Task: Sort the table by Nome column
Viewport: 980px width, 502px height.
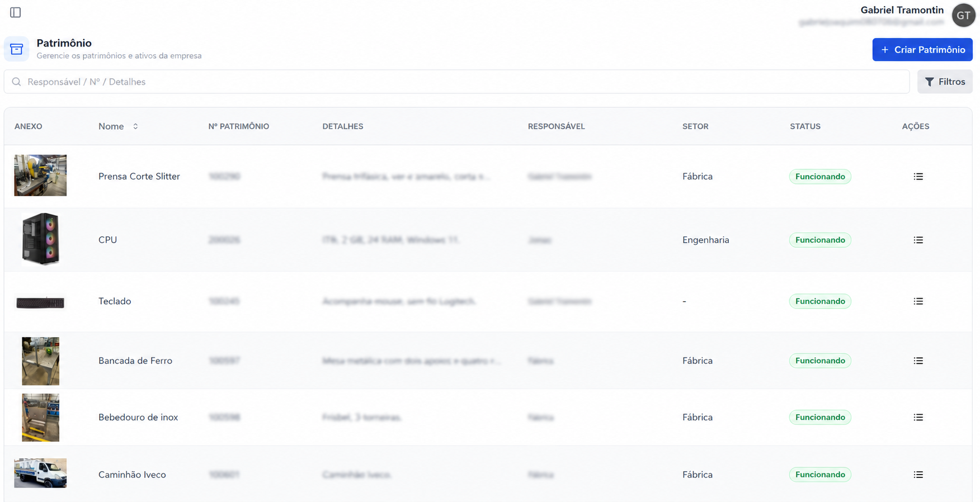Action: pos(118,126)
